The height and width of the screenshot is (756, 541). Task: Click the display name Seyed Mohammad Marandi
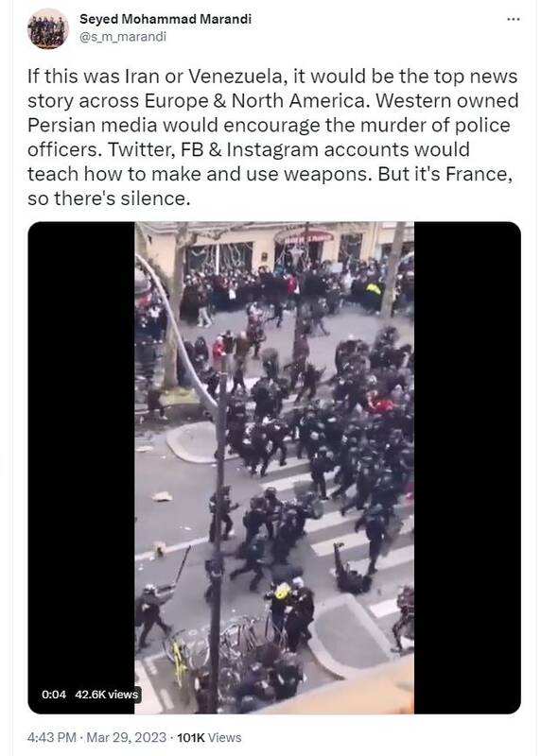pos(166,19)
